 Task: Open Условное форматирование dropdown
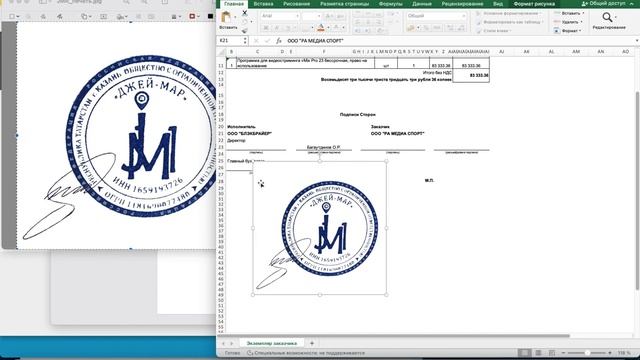click(x=509, y=13)
